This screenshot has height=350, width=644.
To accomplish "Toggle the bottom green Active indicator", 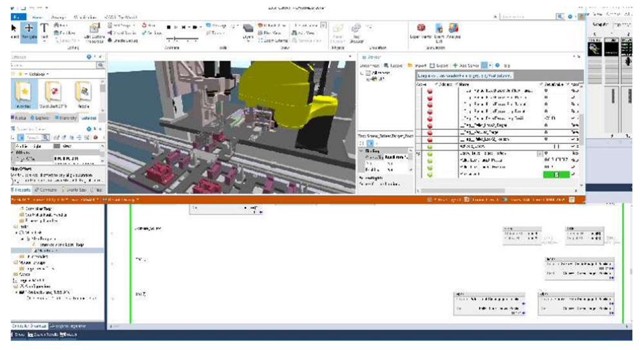I will pyautogui.click(x=429, y=174).
